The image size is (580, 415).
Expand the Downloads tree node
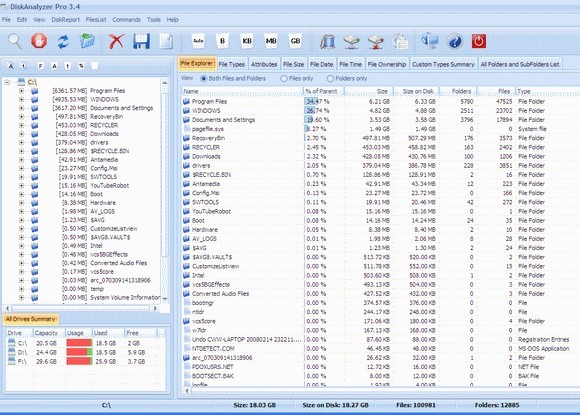pyautogui.click(x=21, y=134)
